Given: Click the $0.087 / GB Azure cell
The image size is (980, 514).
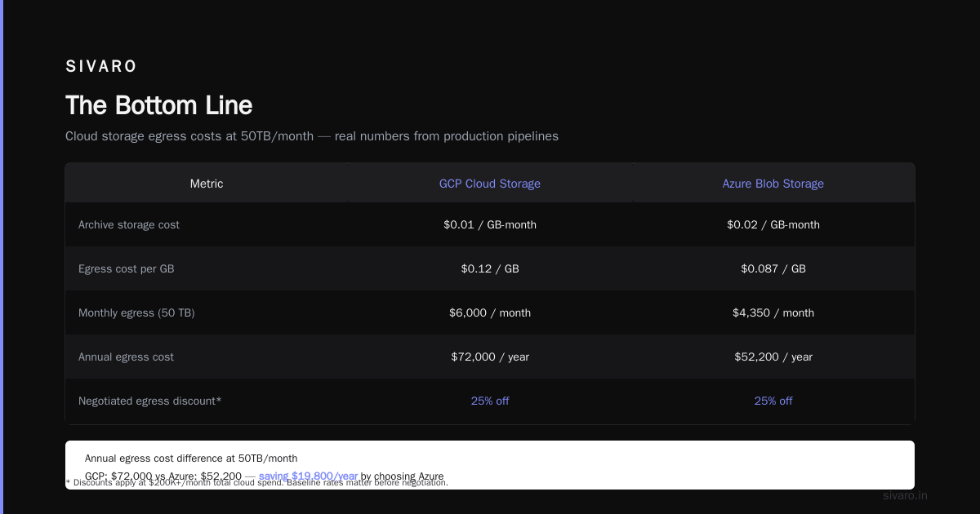Looking at the screenshot, I should (773, 268).
